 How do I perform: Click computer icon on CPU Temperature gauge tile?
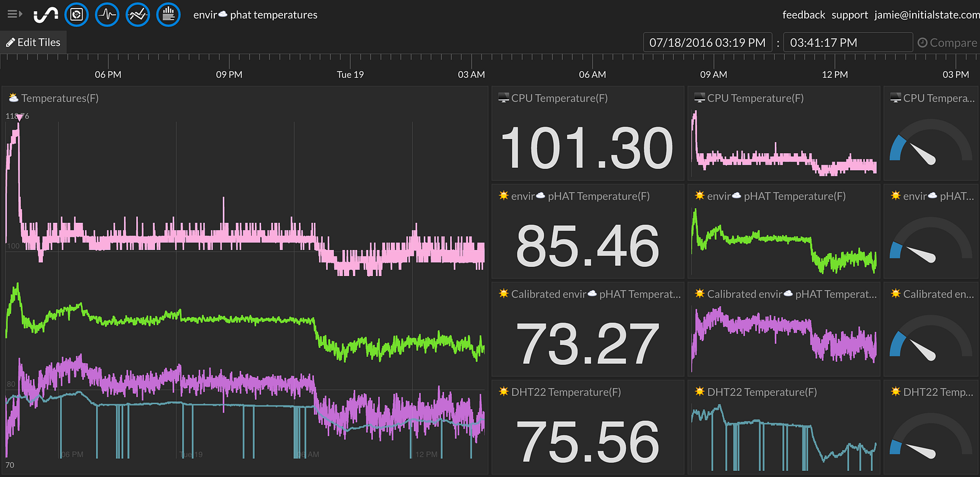click(895, 98)
